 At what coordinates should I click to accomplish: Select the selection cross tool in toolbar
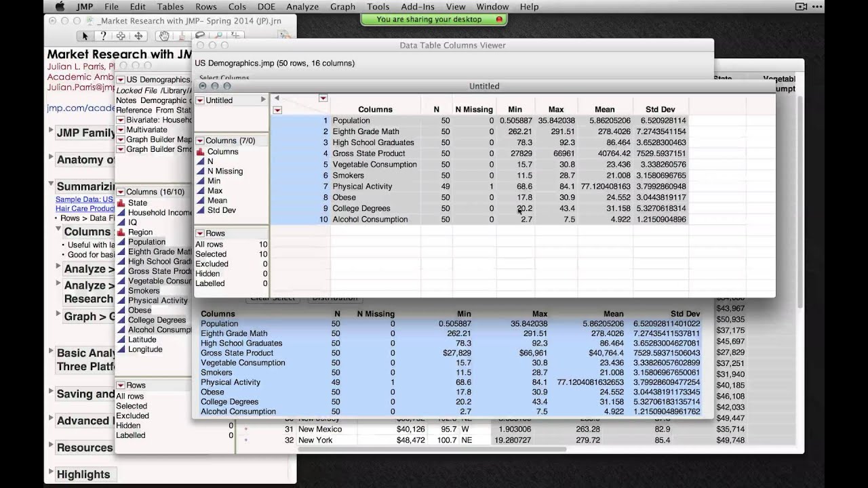[x=121, y=36]
